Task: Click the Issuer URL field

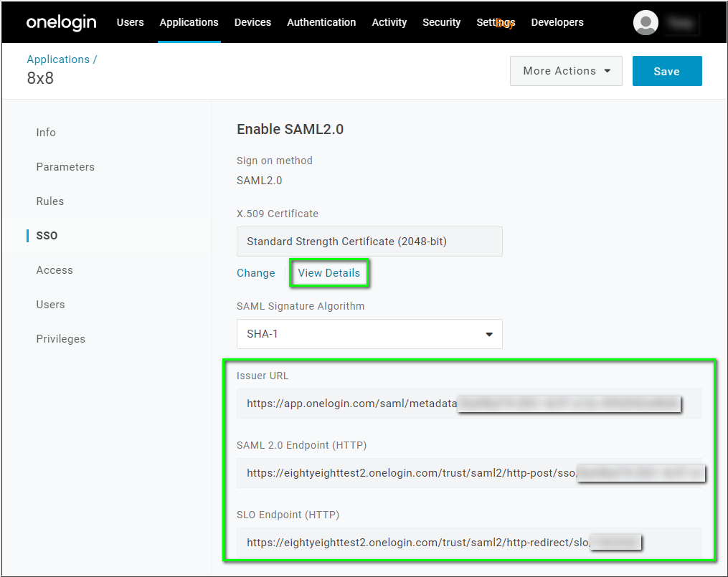Action: point(469,404)
